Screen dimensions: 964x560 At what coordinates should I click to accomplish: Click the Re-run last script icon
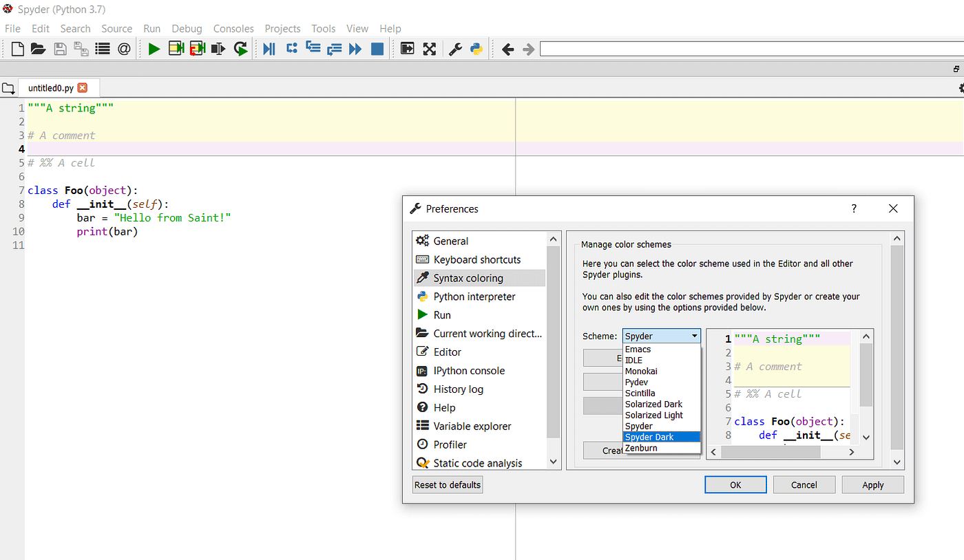(240, 49)
